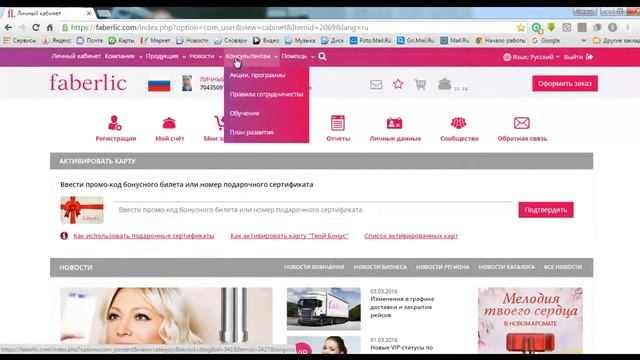Click the user avatar photo

pos(187,83)
